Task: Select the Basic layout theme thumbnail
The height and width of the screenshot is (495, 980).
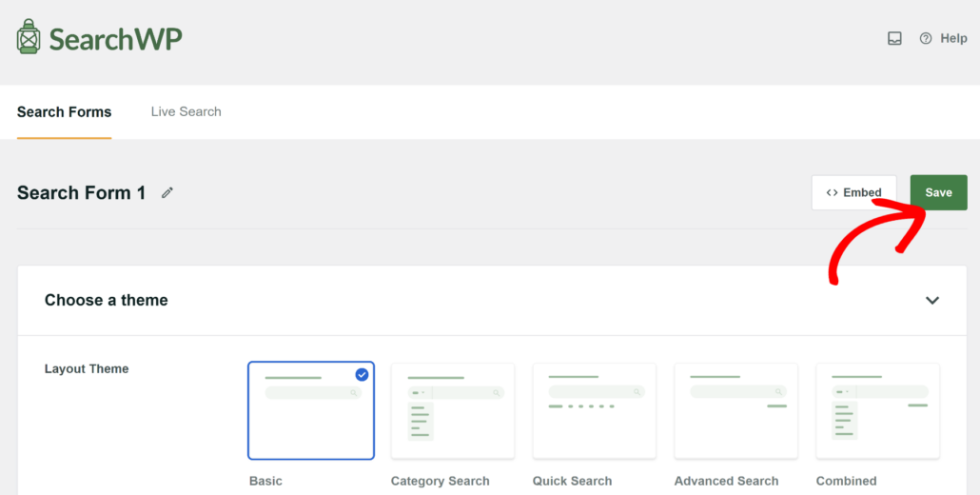Action: [311, 410]
